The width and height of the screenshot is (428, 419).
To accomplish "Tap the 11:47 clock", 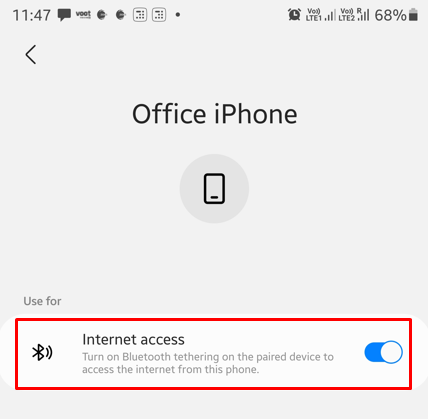I will [x=32, y=15].
